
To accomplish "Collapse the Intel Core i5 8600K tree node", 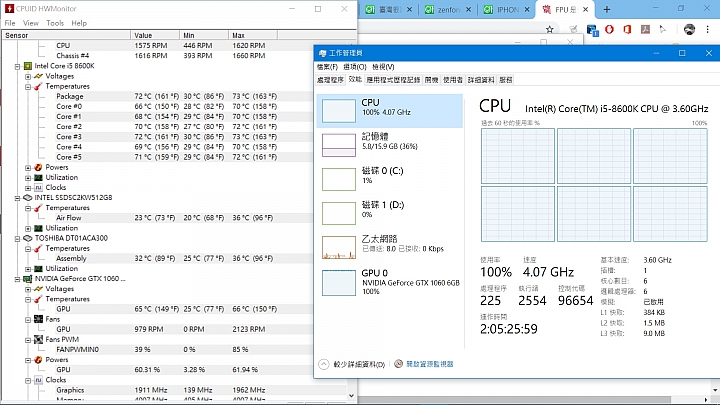I will (x=17, y=66).
